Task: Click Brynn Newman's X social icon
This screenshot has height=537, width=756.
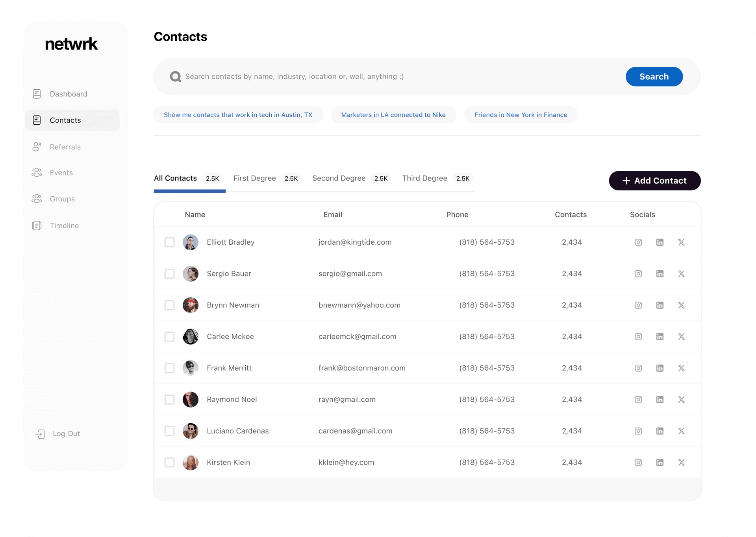Action: pyautogui.click(x=681, y=305)
